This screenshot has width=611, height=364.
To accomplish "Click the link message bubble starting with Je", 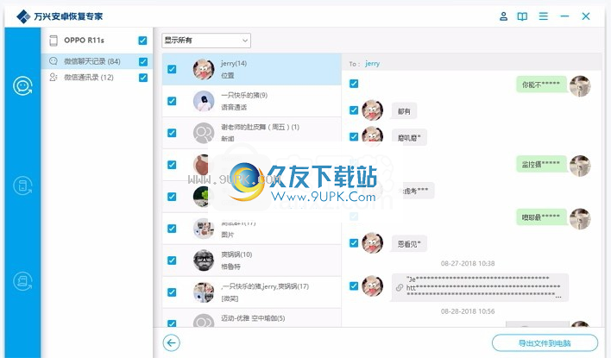I will click(x=480, y=287).
